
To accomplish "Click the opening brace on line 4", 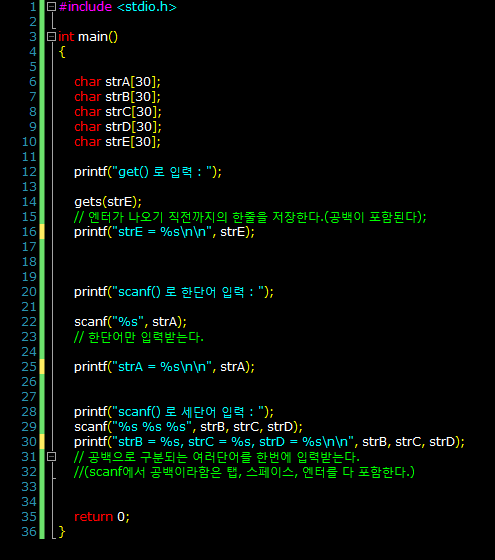I will (62, 52).
